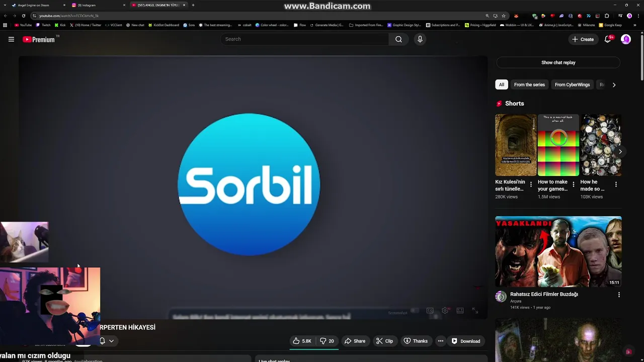Open browser zoom magnifier in address bar
644x362 pixels.
[x=487, y=16]
